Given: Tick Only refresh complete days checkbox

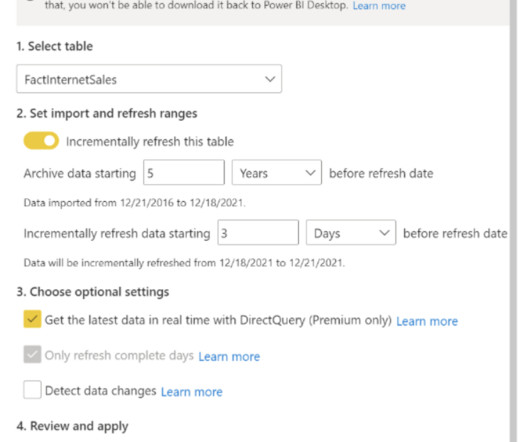Looking at the screenshot, I should pos(32,354).
